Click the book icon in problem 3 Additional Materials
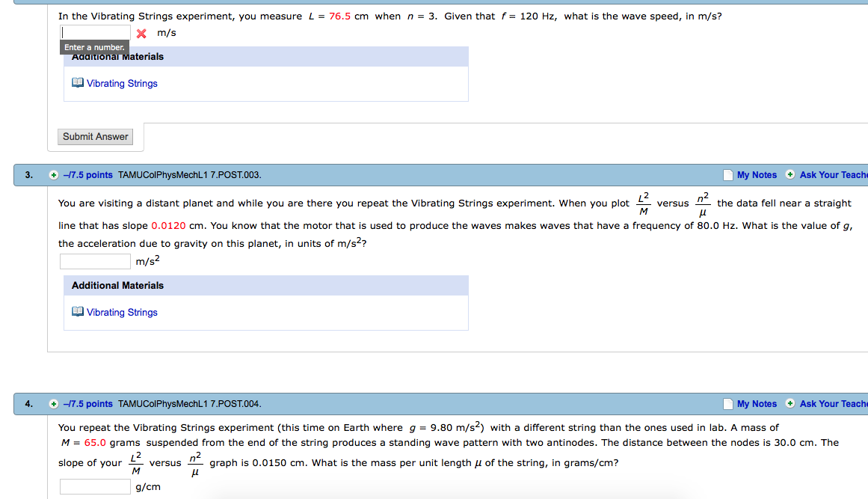Screen dimensions: 868x499 tap(77, 311)
